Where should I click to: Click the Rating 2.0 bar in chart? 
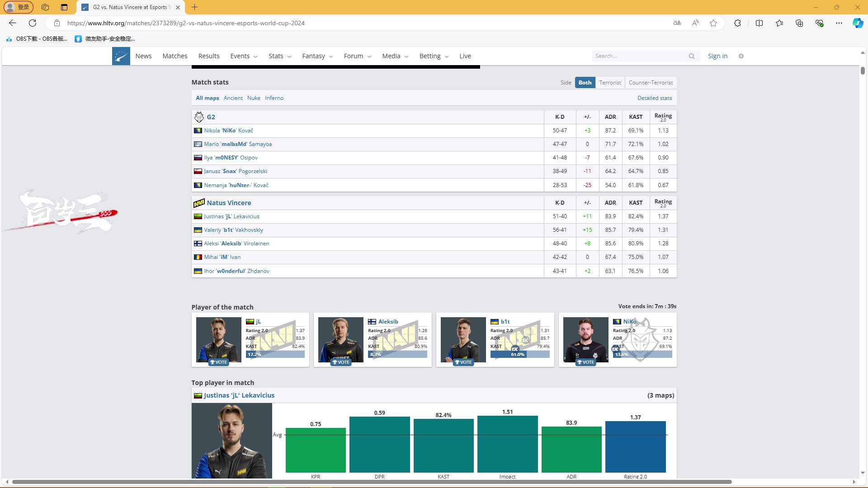coord(635,447)
